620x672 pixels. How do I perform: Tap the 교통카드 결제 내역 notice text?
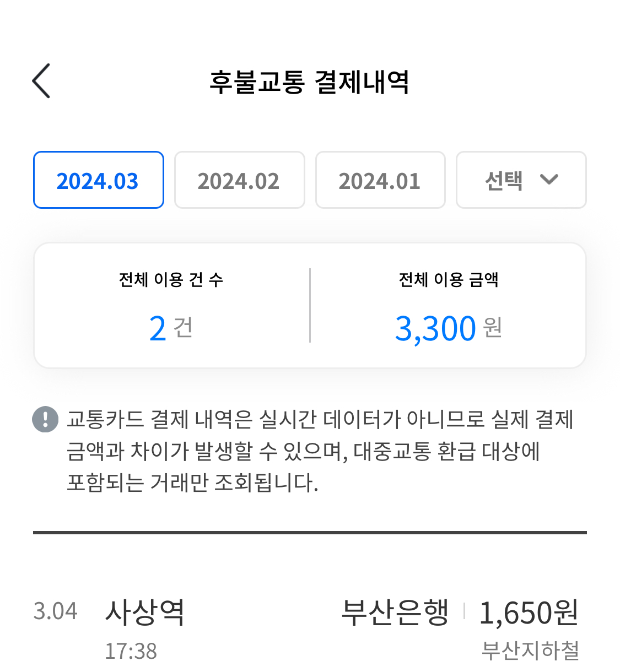(320, 451)
